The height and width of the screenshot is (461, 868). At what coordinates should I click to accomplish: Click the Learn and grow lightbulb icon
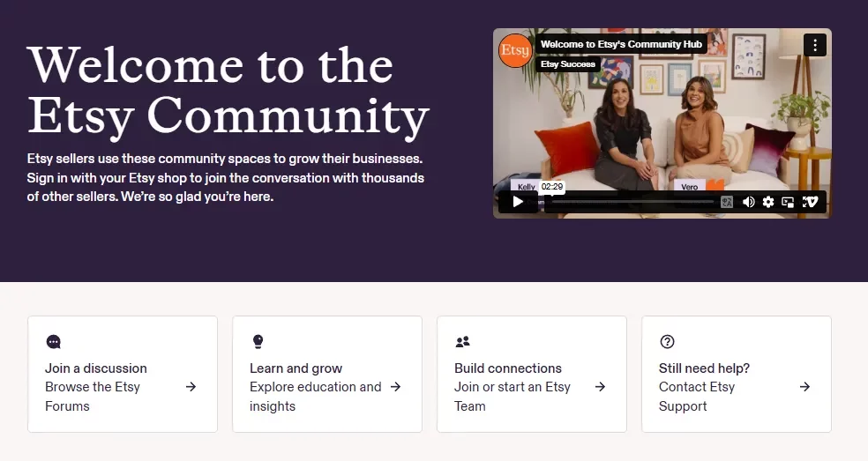click(258, 341)
